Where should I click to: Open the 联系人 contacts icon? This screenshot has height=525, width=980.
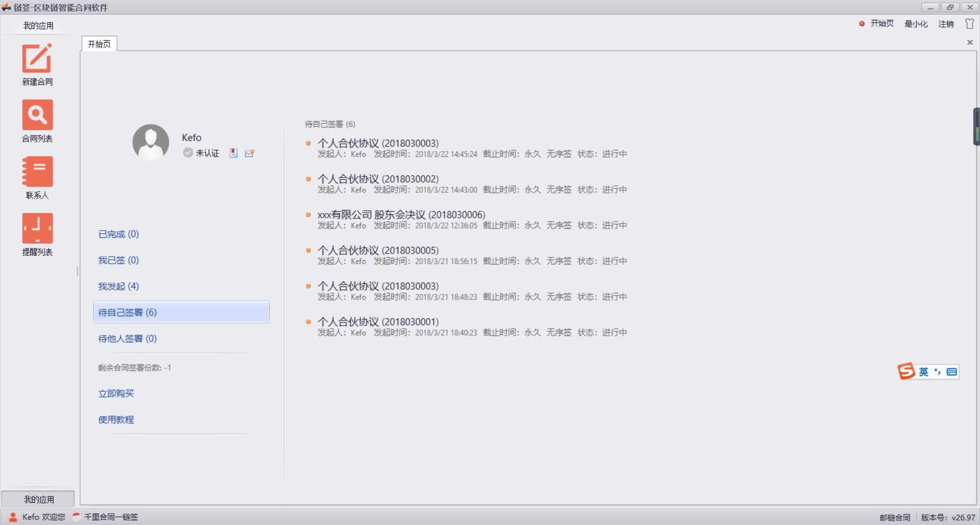pyautogui.click(x=37, y=171)
